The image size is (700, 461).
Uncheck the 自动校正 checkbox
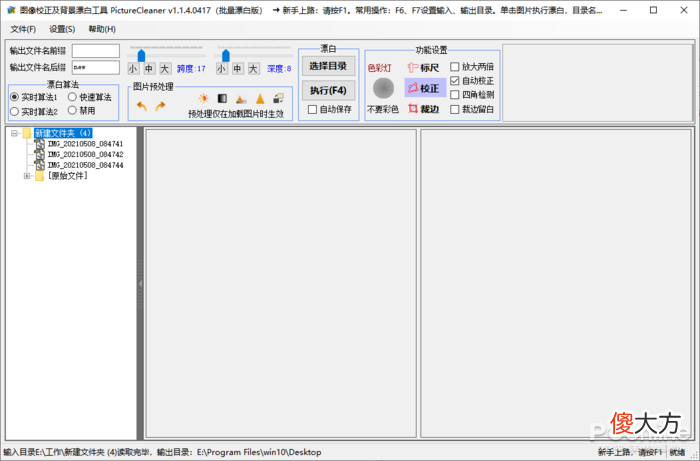point(454,81)
